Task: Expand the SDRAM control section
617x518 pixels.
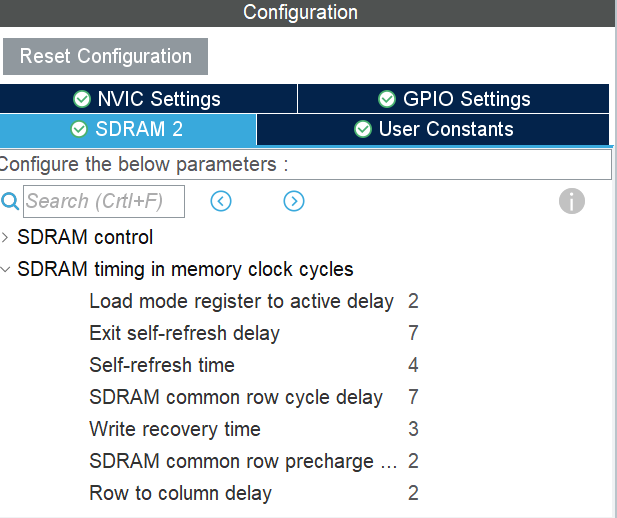Action: [6, 238]
